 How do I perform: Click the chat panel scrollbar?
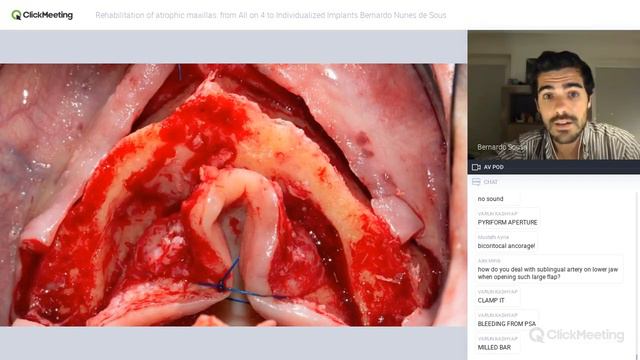(x=638, y=276)
